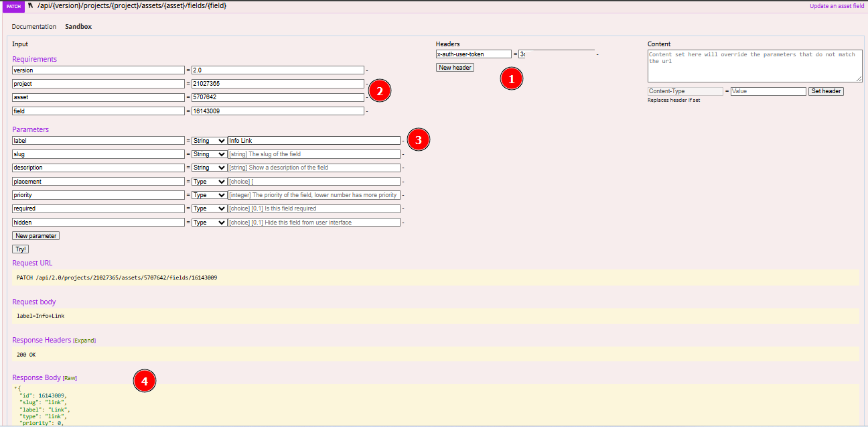Image resolution: width=868 pixels, height=427 pixels.
Task: Click the icon next to the API path
Action: (31, 5)
